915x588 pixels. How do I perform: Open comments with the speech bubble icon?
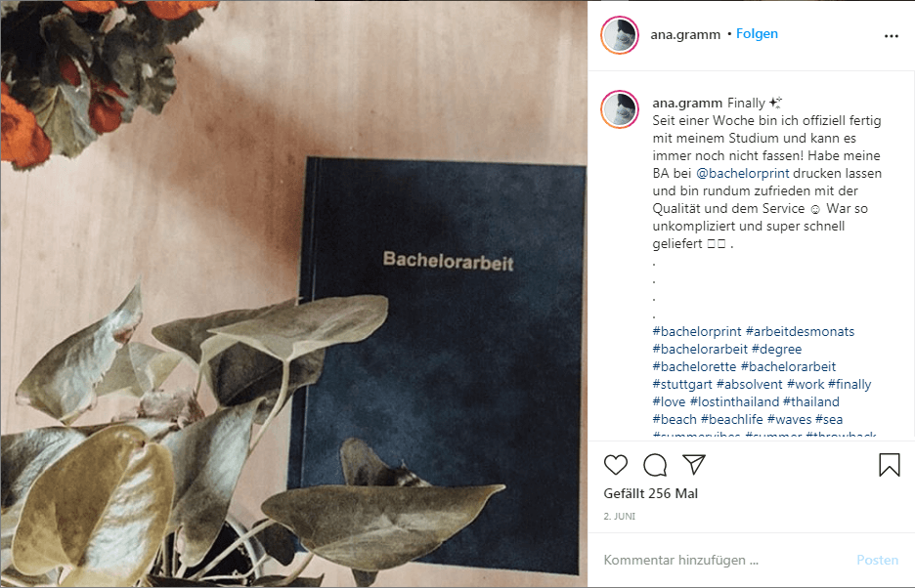(x=655, y=465)
